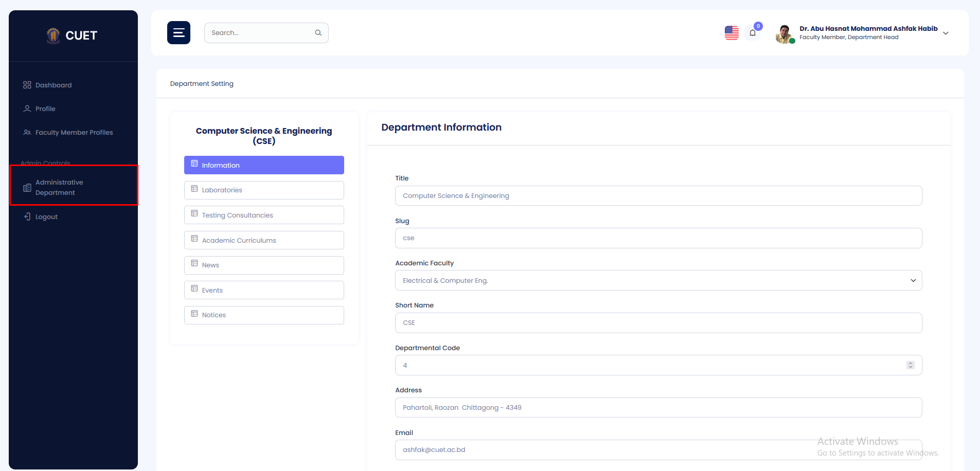
Task: Expand the user account dropdown chevron
Action: click(x=946, y=33)
